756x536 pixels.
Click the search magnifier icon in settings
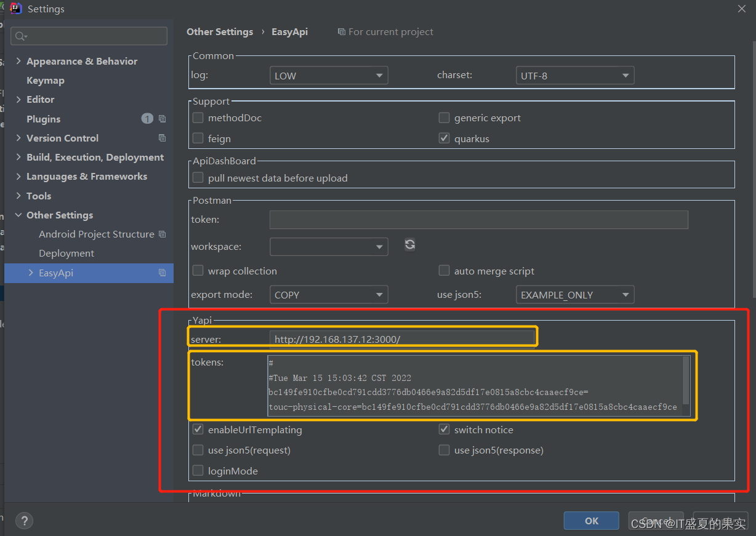(x=21, y=36)
